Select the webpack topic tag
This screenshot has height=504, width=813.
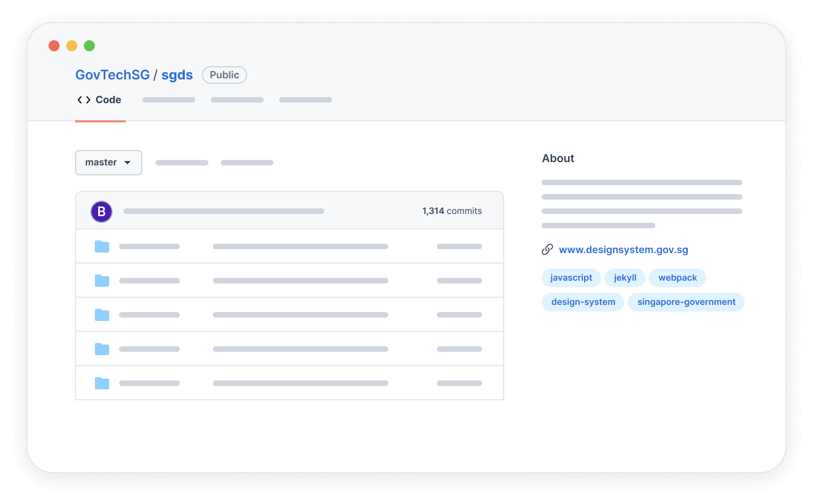(x=677, y=278)
